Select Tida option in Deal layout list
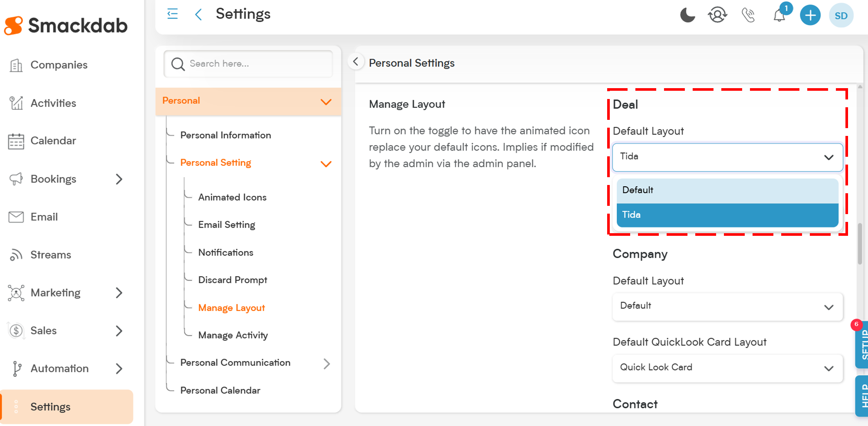 pos(727,215)
